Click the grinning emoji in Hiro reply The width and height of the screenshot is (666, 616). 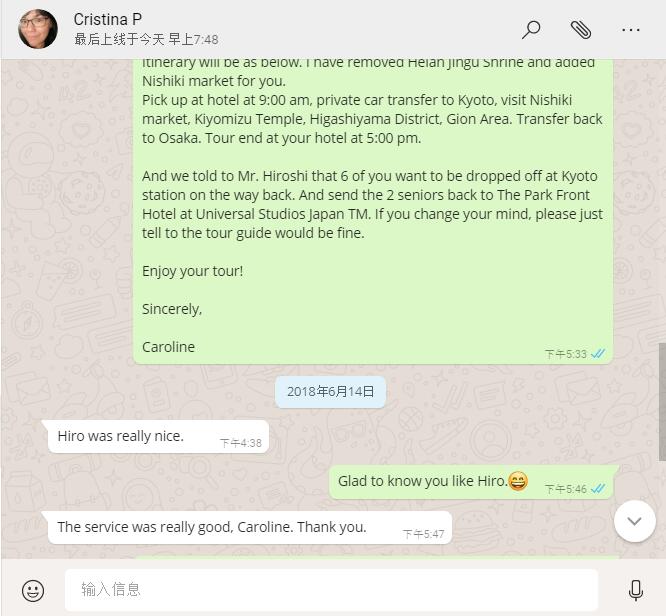(x=518, y=481)
